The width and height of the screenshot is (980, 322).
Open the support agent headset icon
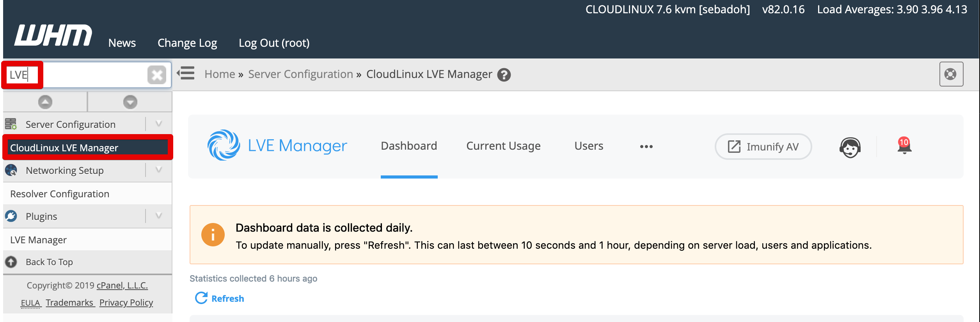(x=850, y=147)
